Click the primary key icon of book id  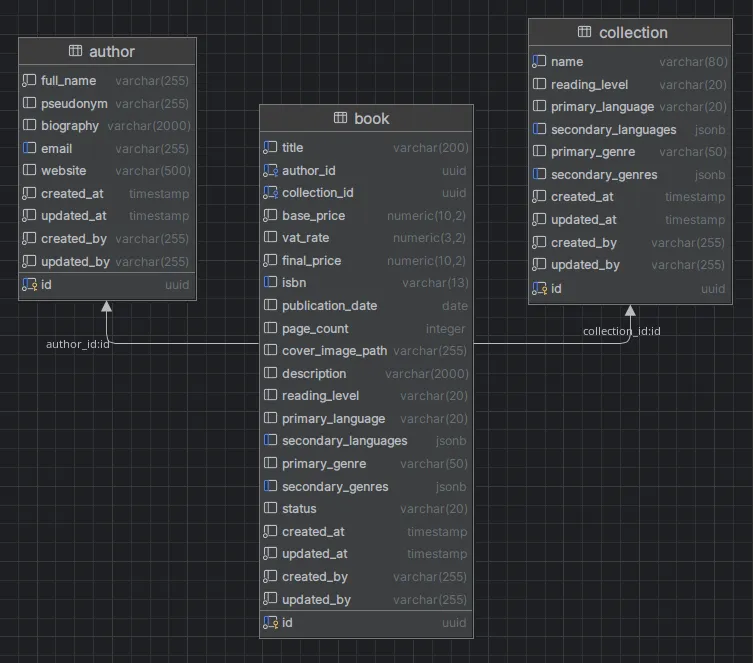point(271,623)
